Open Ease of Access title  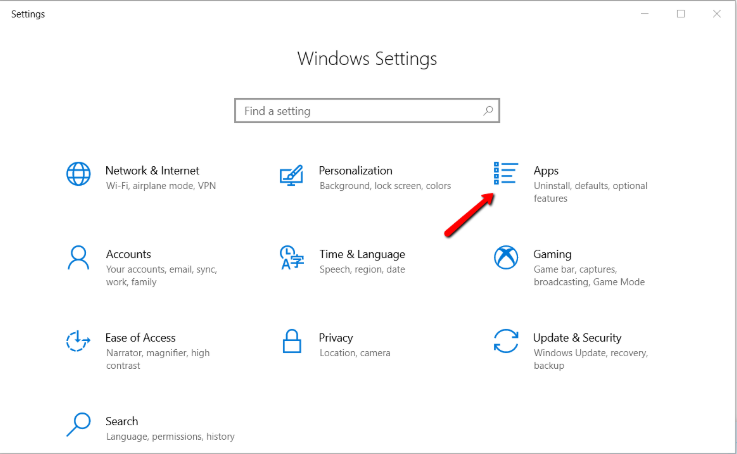pos(140,338)
